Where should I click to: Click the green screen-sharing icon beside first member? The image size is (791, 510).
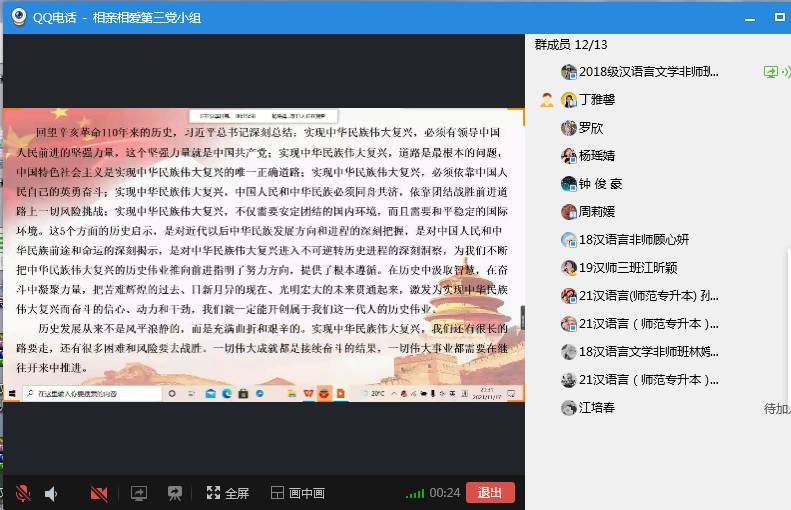point(770,72)
